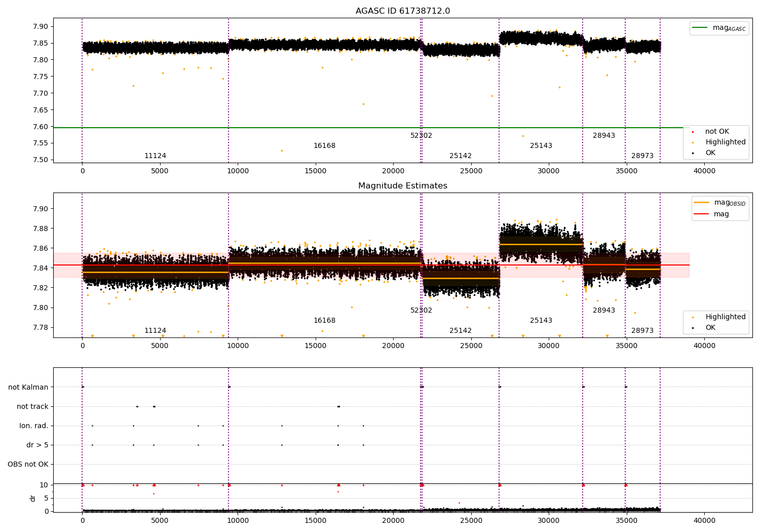This screenshot has width=760, height=532.
Task: Click the 7.50 y-axis tick in top plot
Action: tap(42, 160)
